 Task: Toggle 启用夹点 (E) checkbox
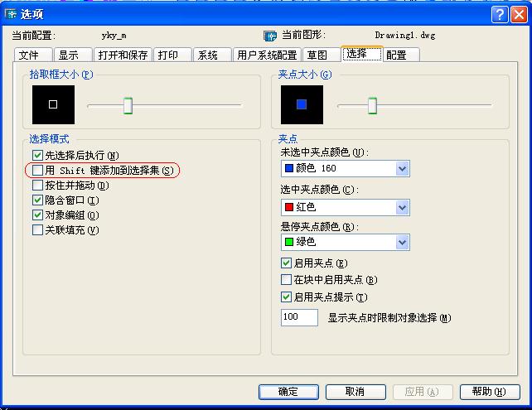pos(286,263)
